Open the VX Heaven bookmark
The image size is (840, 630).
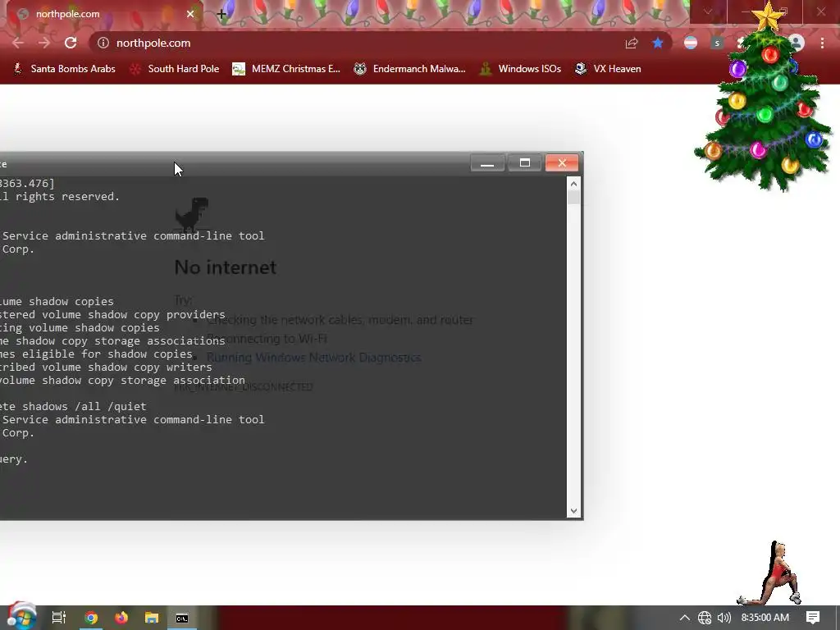point(608,69)
